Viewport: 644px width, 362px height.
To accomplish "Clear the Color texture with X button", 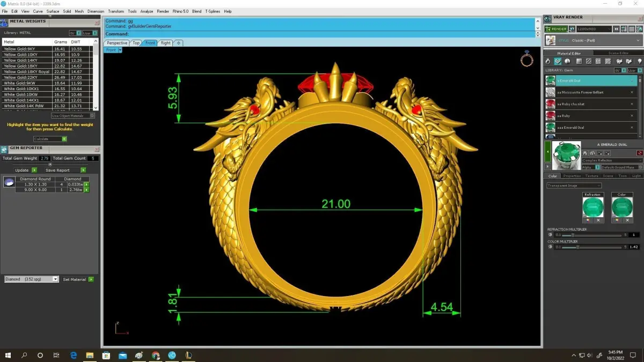I will click(627, 220).
